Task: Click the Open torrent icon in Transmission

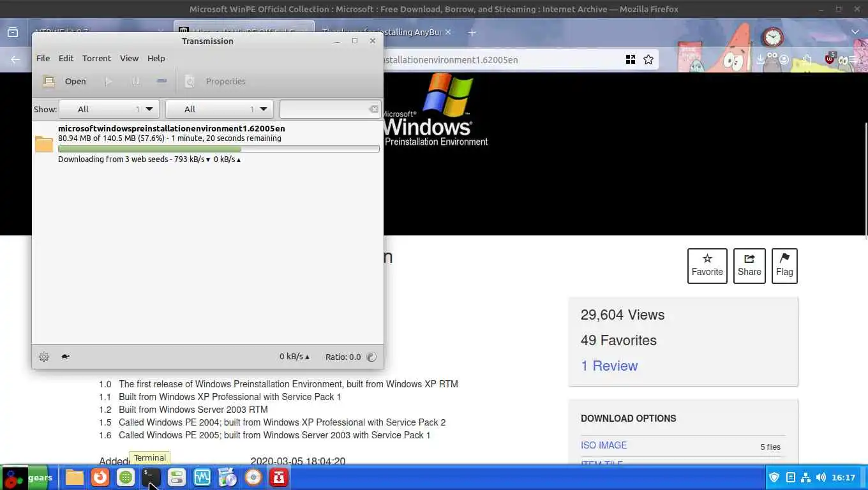Action: (49, 81)
